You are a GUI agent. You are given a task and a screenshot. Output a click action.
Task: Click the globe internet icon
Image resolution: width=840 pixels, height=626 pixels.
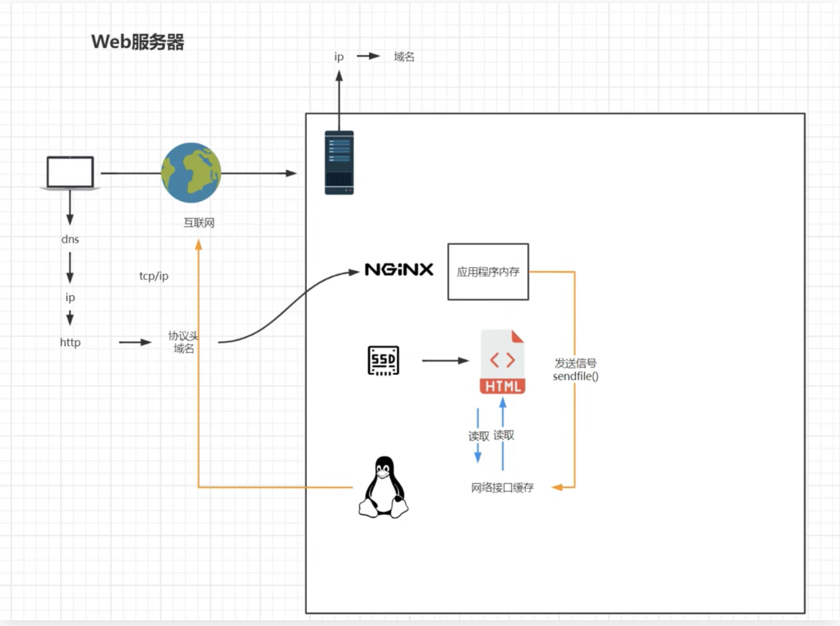[191, 173]
